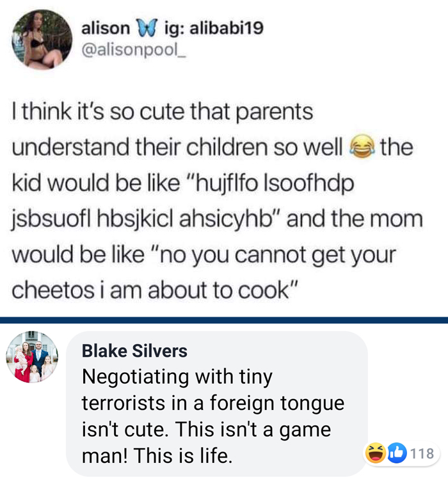Click the blue thumbs-up like icon

[x=397, y=453]
